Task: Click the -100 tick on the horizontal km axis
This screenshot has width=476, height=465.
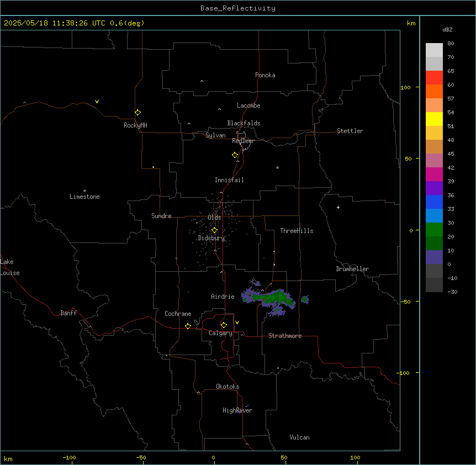Action: tap(69, 457)
